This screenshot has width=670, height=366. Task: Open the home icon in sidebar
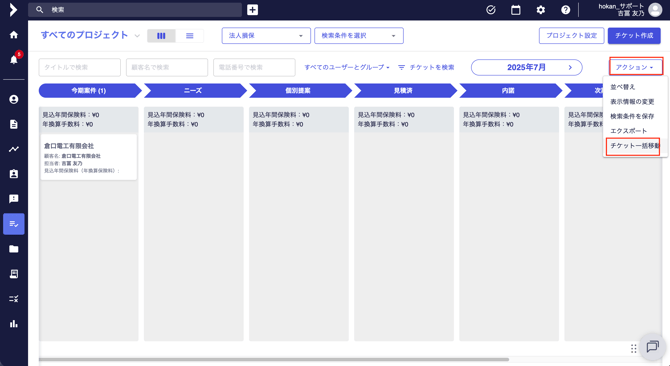14,35
